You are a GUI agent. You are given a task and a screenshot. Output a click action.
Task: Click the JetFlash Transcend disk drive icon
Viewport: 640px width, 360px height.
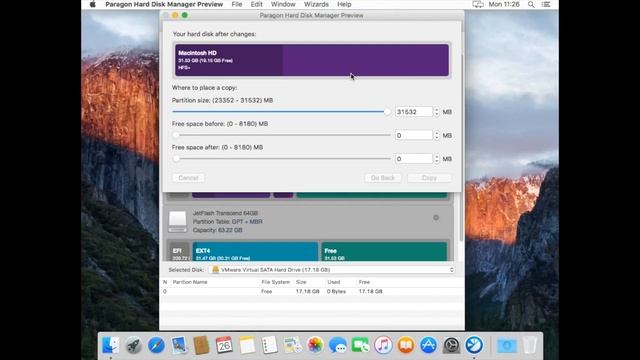[178, 221]
